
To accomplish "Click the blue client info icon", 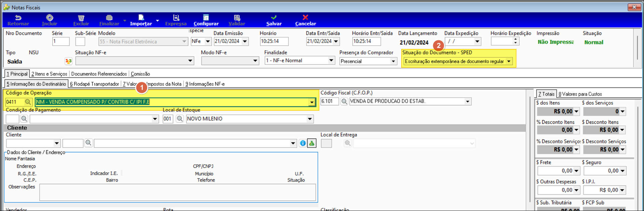I will click(303, 143).
